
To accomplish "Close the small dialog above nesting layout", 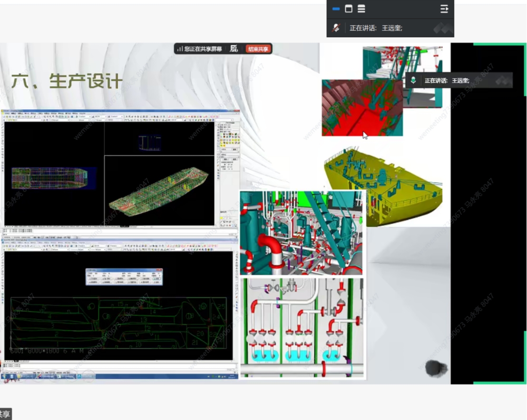I will (159, 271).
